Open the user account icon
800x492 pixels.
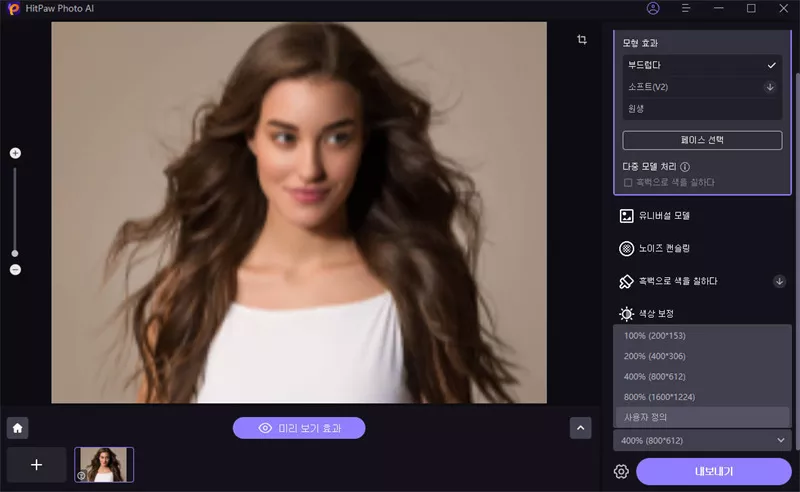653,8
